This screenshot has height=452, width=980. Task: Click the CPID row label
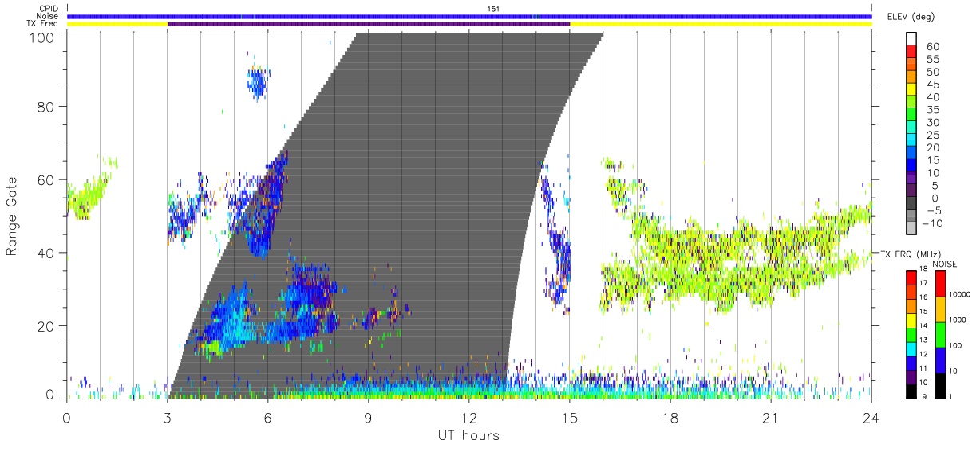pyautogui.click(x=49, y=9)
